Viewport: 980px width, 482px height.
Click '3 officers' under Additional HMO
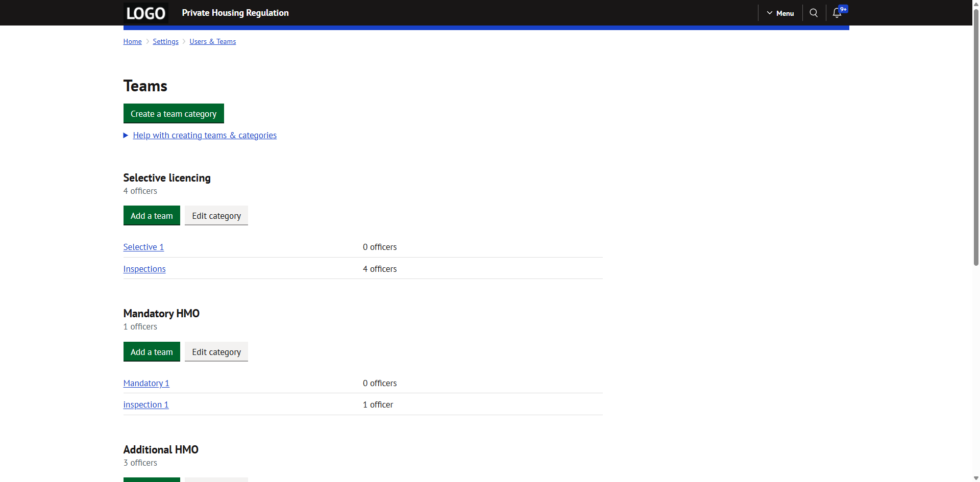point(140,463)
